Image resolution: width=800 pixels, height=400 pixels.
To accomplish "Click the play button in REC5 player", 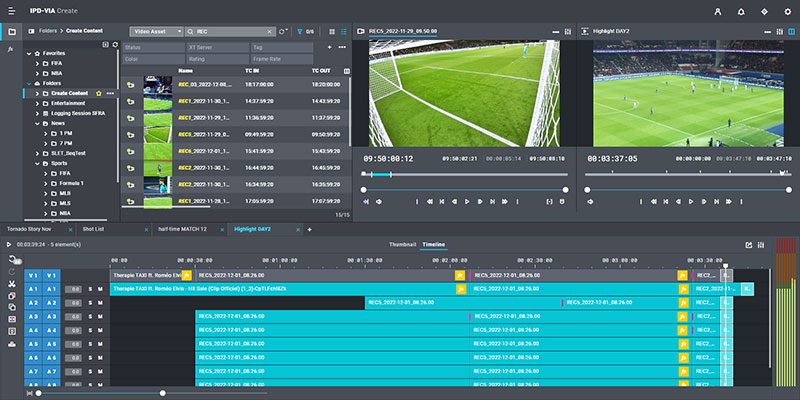I will (x=467, y=202).
